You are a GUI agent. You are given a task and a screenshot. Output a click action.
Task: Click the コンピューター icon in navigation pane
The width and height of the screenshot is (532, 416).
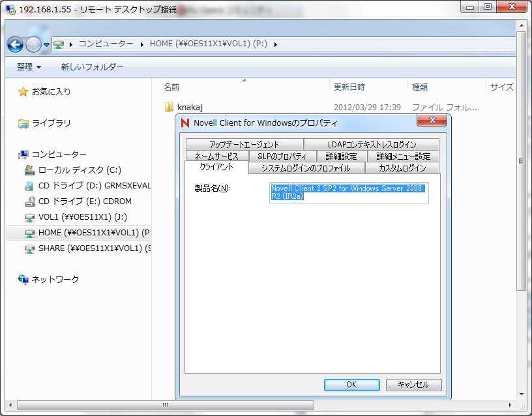23,155
